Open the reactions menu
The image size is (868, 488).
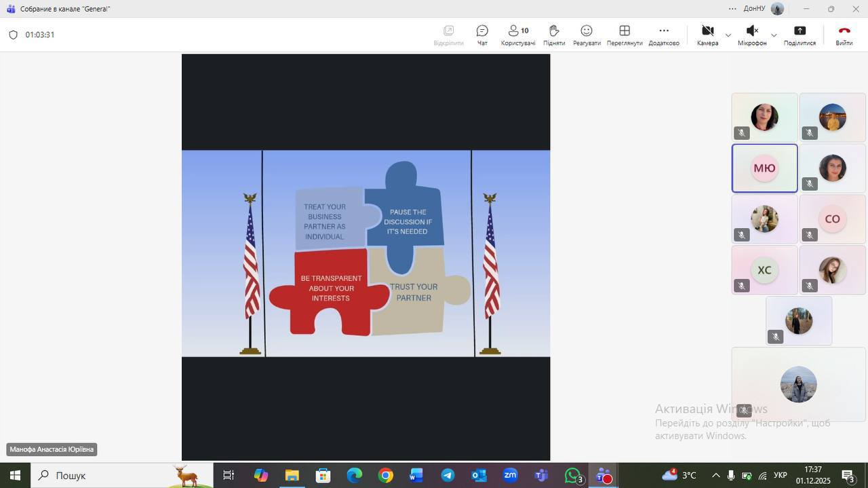point(587,35)
